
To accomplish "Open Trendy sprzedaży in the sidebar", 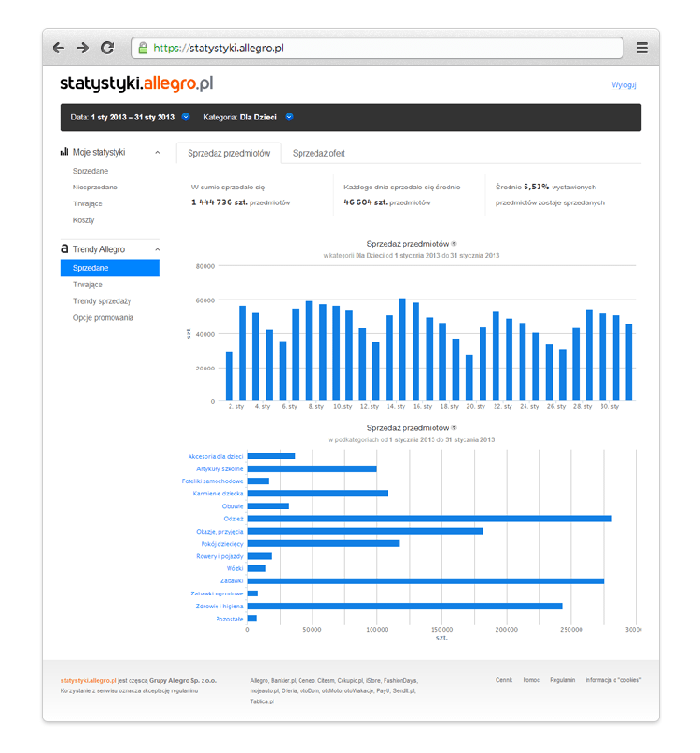I will (102, 301).
